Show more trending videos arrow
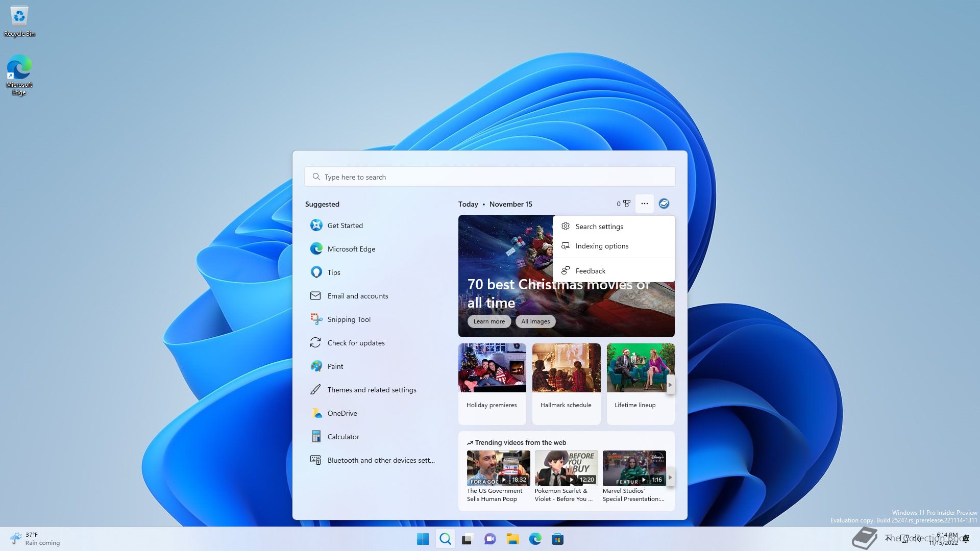The height and width of the screenshot is (551, 980). 670,478
